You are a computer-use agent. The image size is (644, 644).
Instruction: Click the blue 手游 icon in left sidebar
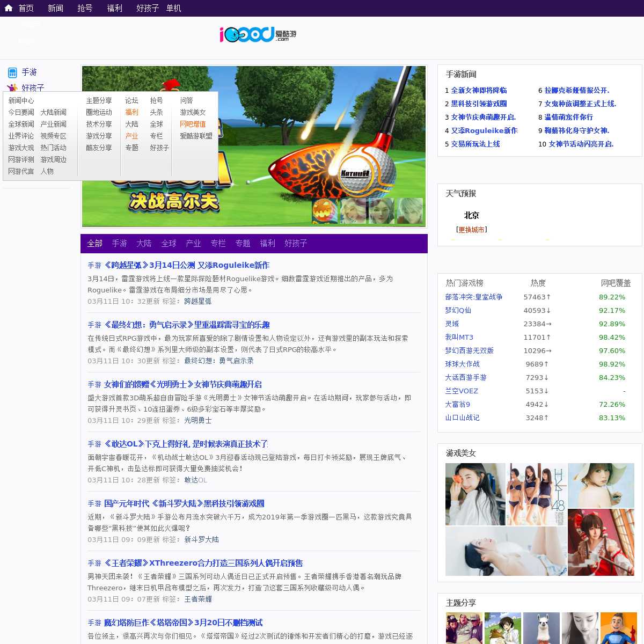[12, 72]
